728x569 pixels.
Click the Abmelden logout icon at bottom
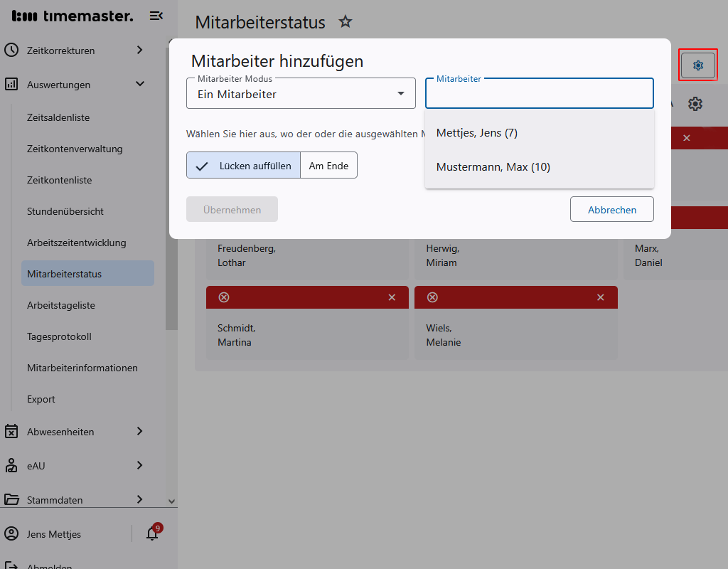(x=11, y=565)
